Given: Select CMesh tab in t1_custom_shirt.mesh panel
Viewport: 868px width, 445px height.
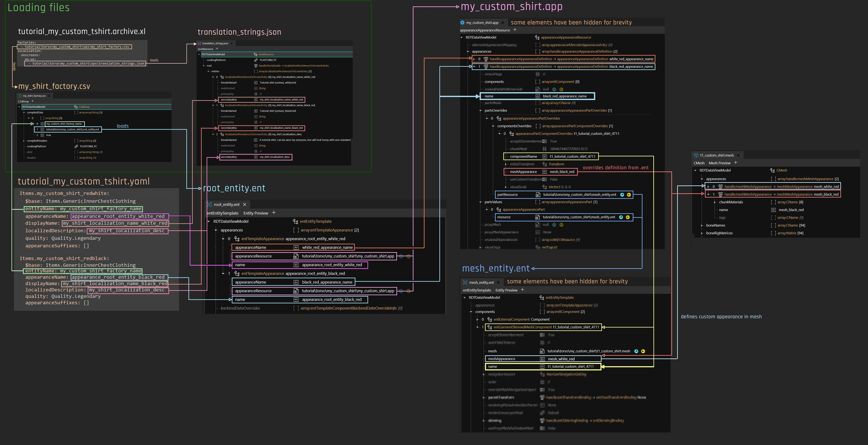Looking at the screenshot, I should pos(699,163).
